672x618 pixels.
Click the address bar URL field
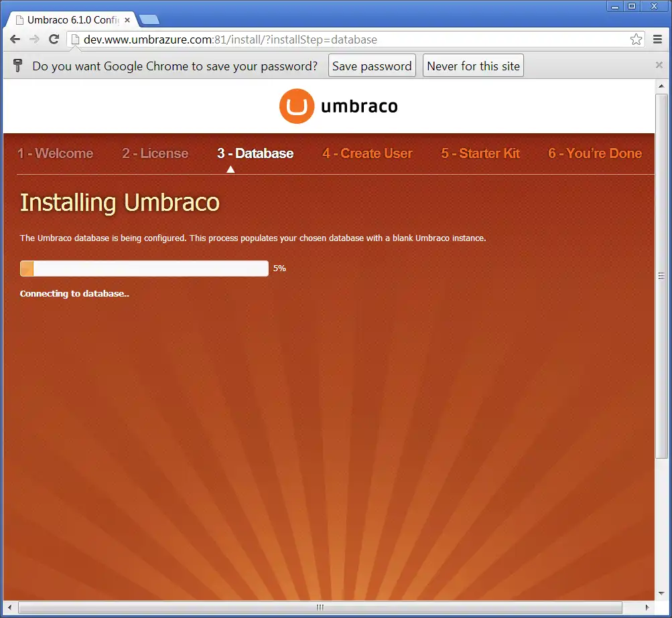coord(356,40)
